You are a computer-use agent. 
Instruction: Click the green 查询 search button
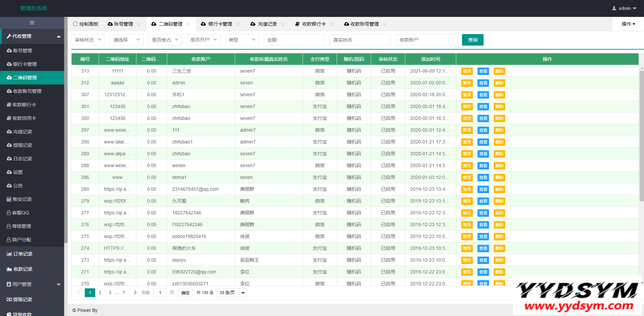[x=472, y=40]
